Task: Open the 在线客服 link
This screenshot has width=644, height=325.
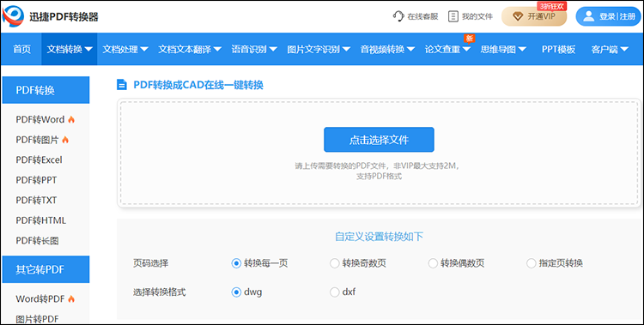Action: click(416, 16)
